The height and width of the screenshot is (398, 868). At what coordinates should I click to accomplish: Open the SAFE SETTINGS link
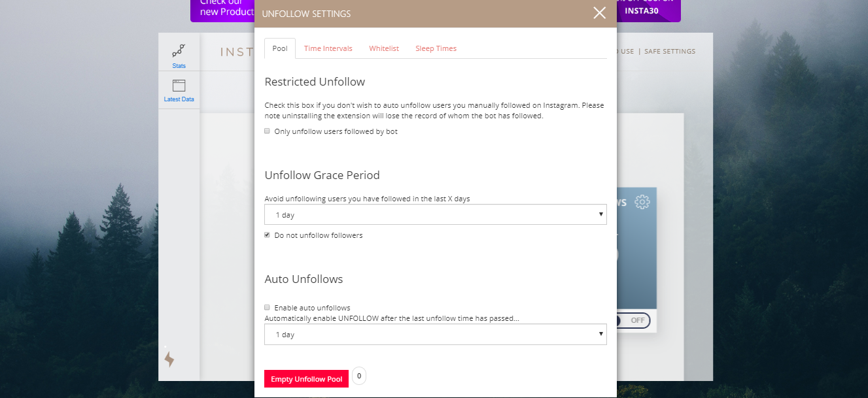tap(669, 51)
